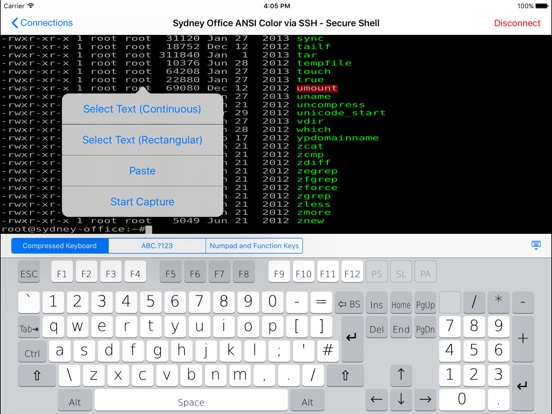Switch to ABC.?123 keyboard tab

(x=157, y=246)
